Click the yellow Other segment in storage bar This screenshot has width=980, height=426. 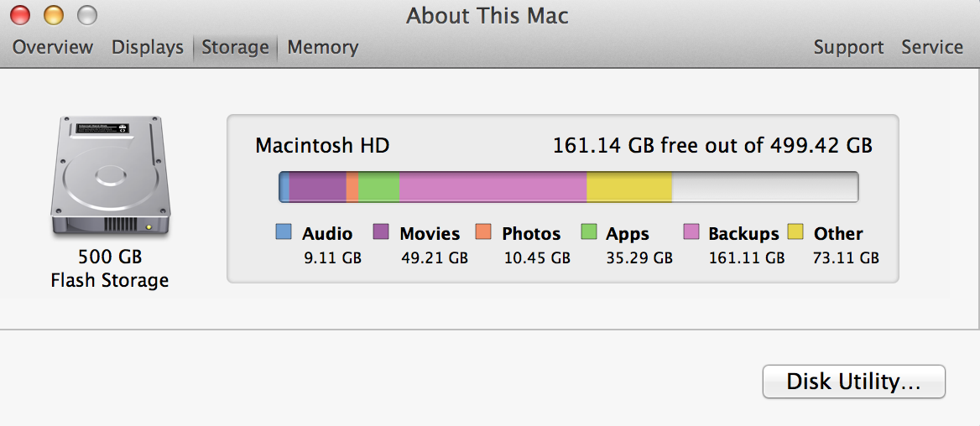point(629,187)
